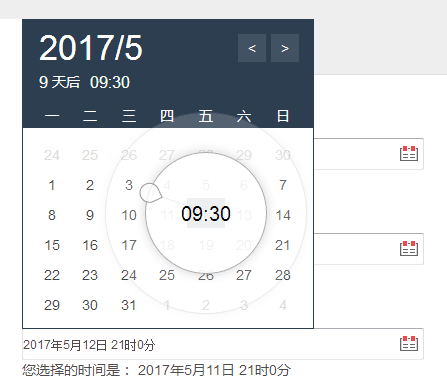Choose May 22 in the date grid

coord(52,275)
